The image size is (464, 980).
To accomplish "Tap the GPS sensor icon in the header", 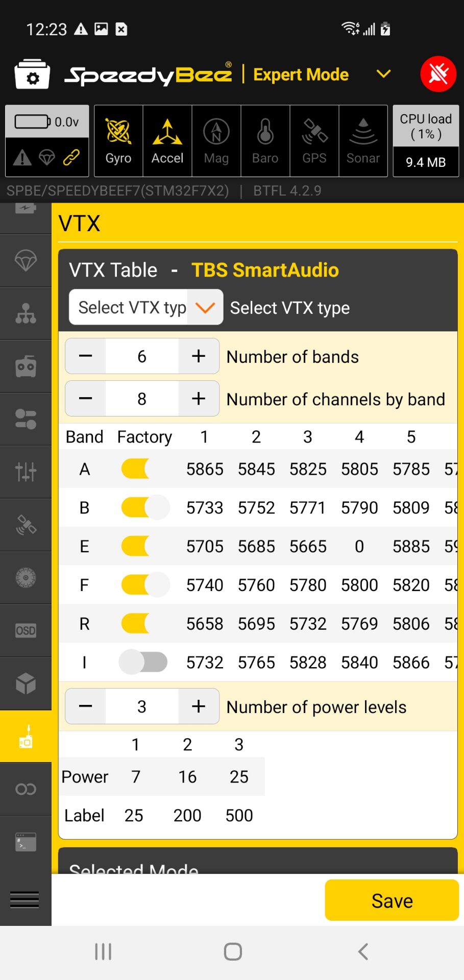I will click(x=314, y=141).
